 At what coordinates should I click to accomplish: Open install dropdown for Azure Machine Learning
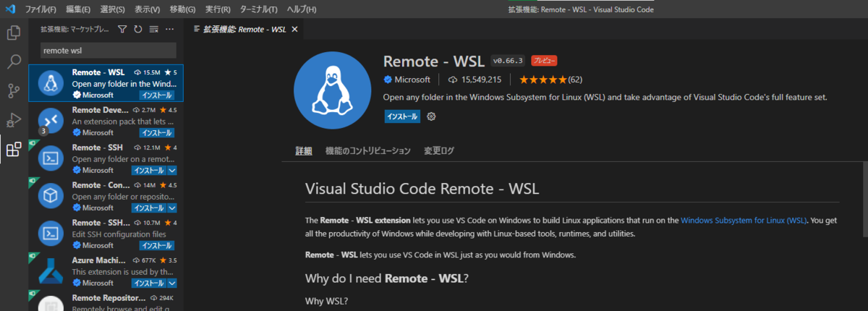172,283
